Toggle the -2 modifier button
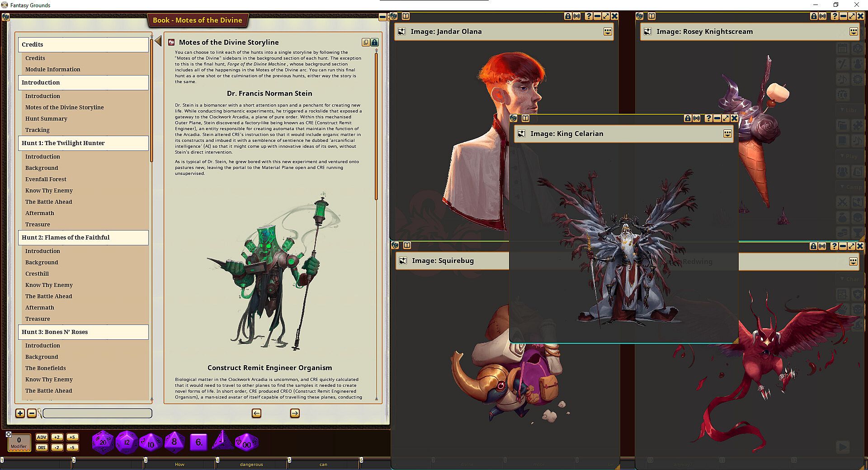The height and width of the screenshot is (470, 868). point(57,447)
